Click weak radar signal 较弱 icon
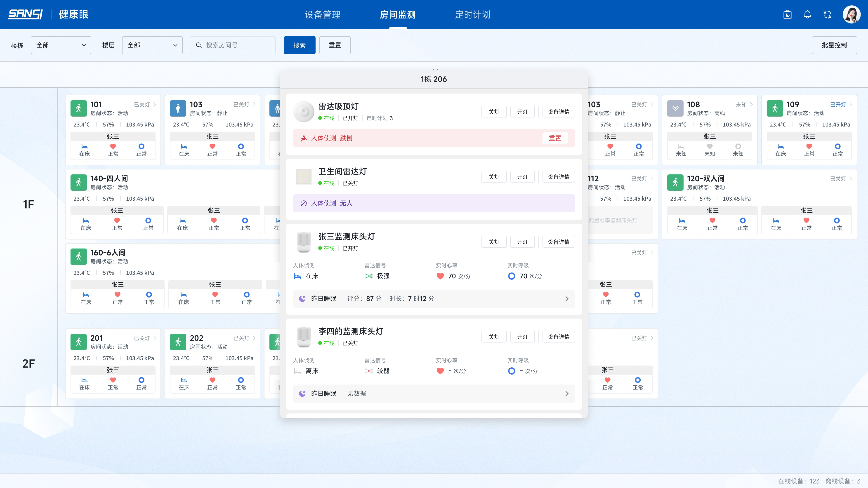Screen dimensions: 868x488 [x=369, y=371]
